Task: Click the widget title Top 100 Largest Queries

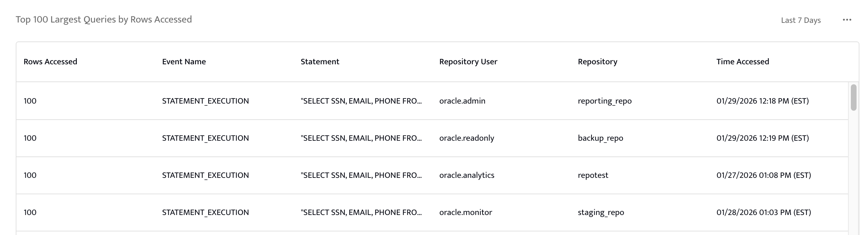Action: [104, 20]
